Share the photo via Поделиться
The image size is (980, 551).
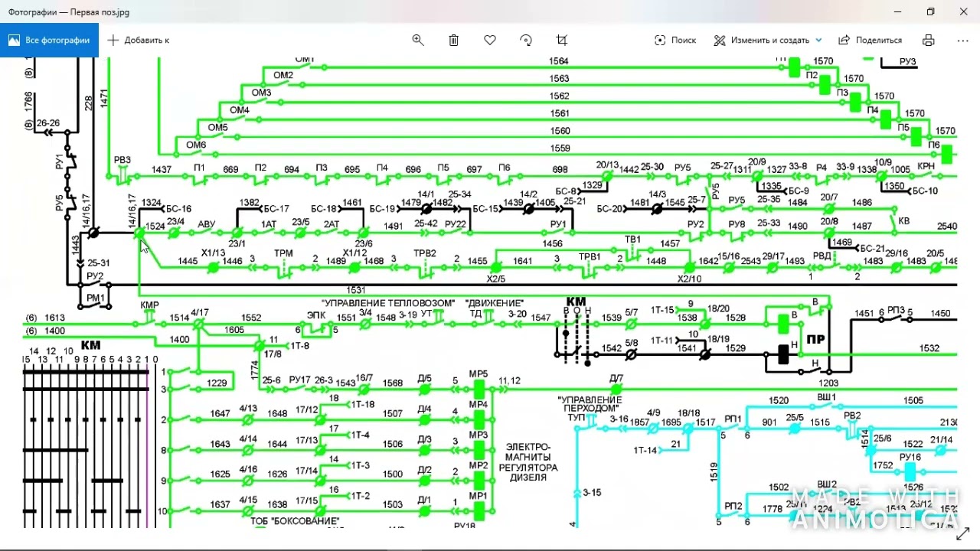[x=871, y=41]
